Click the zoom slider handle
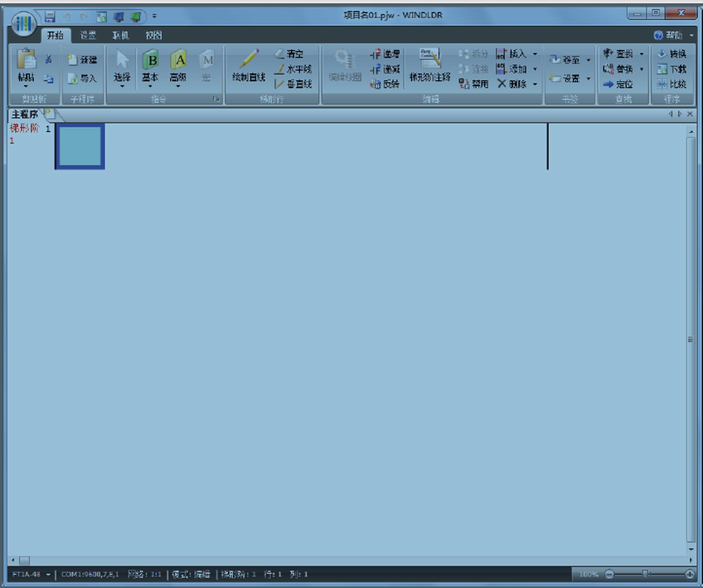 645,574
